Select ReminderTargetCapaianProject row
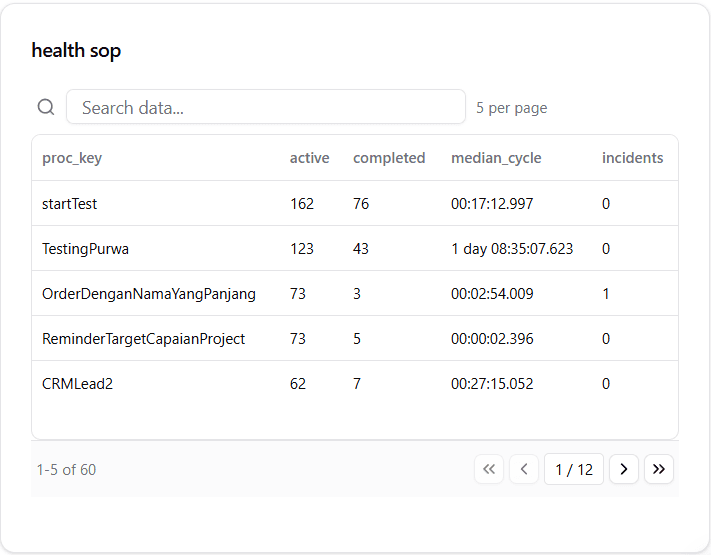The height and width of the screenshot is (555, 711). [143, 339]
